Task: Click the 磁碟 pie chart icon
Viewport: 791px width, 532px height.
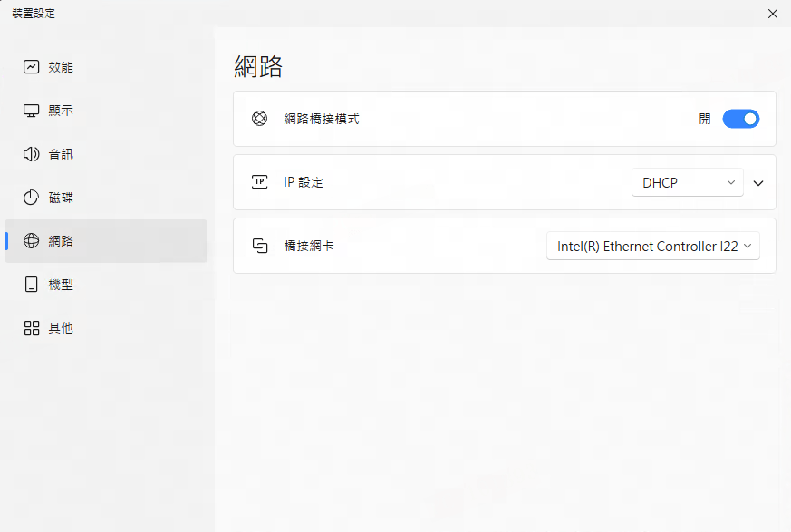Action: [32, 198]
